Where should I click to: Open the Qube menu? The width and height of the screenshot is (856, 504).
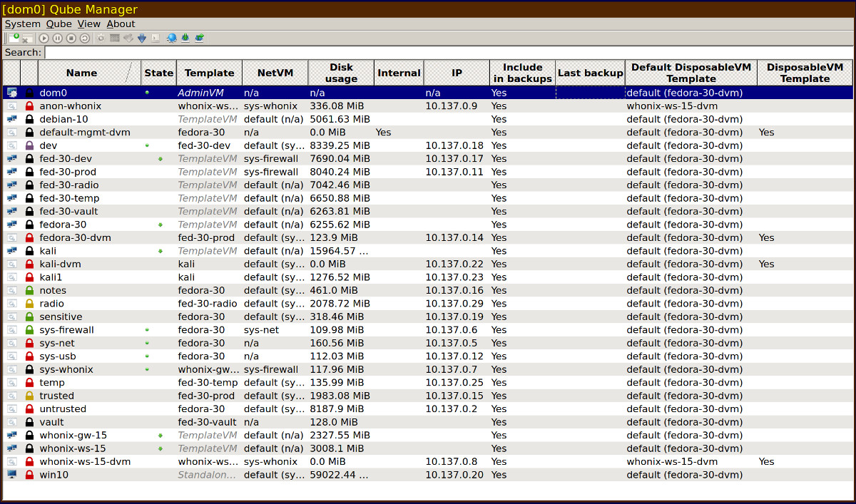tap(59, 24)
